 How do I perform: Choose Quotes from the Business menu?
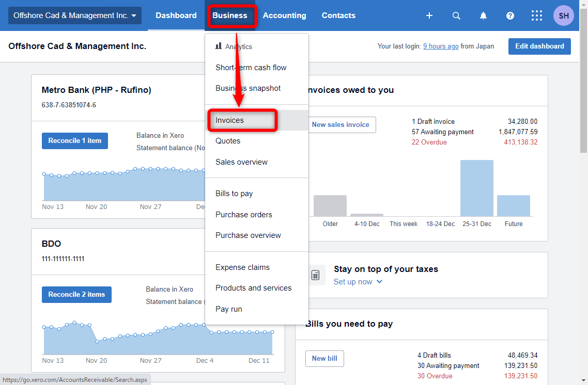(256, 141)
